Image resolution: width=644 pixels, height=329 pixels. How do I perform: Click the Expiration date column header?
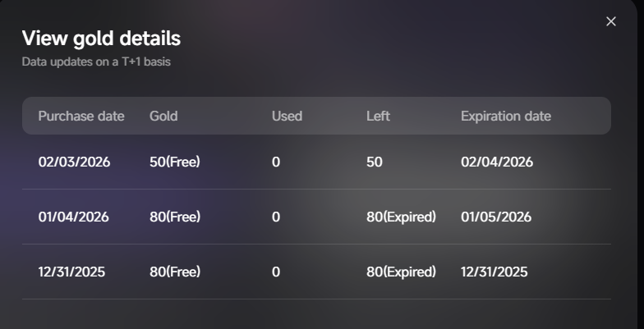pyautogui.click(x=505, y=116)
